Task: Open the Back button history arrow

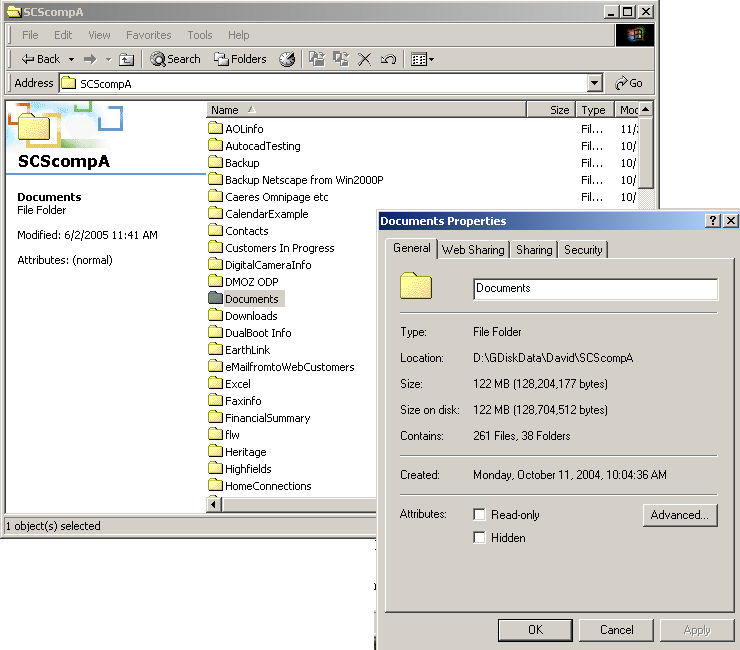Action: pyautogui.click(x=71, y=59)
